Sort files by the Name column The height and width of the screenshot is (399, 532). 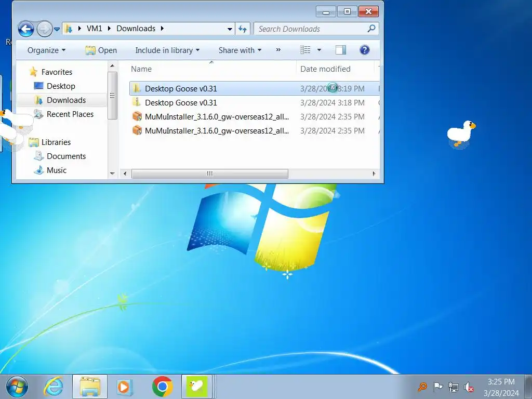click(141, 69)
